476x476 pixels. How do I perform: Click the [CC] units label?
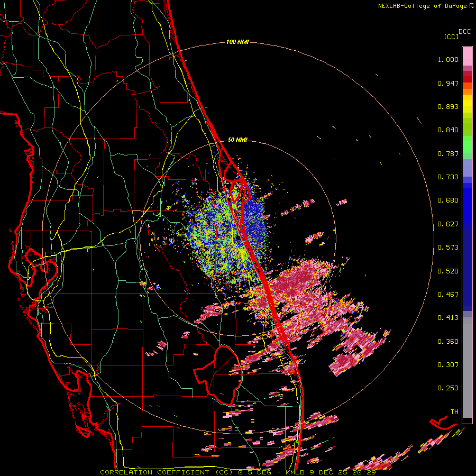point(451,36)
